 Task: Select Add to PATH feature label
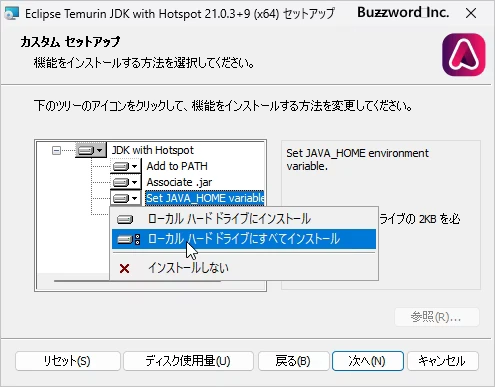point(177,166)
